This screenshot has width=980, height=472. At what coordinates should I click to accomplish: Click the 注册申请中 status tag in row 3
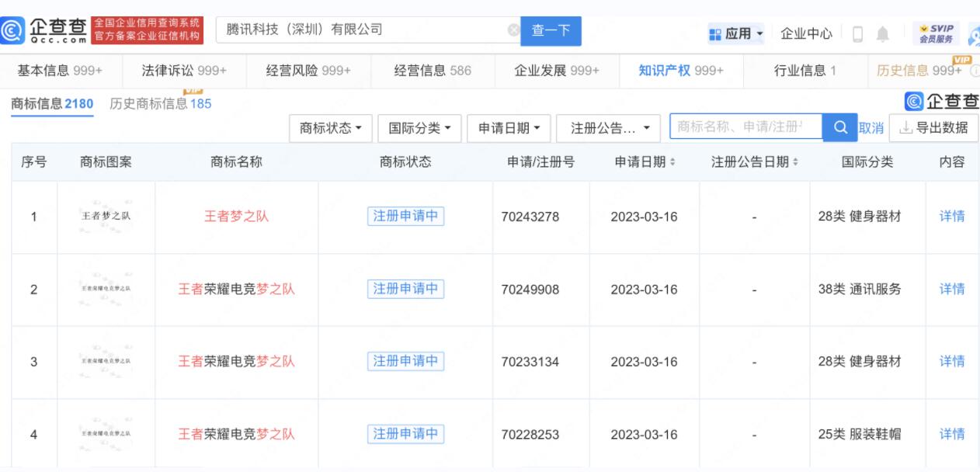point(405,361)
